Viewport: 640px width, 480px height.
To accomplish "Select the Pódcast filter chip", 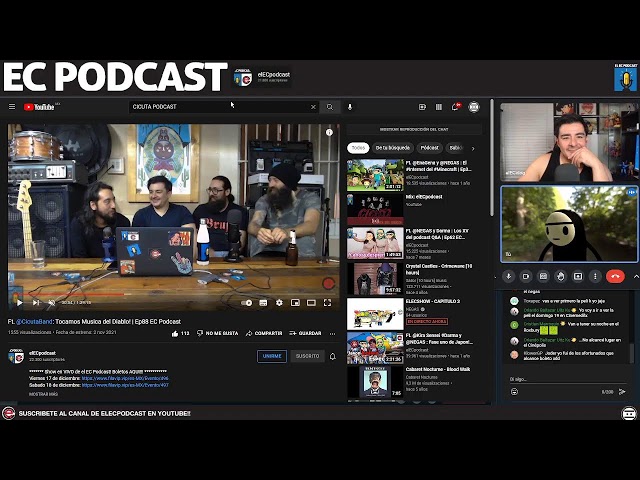I will pyautogui.click(x=429, y=148).
